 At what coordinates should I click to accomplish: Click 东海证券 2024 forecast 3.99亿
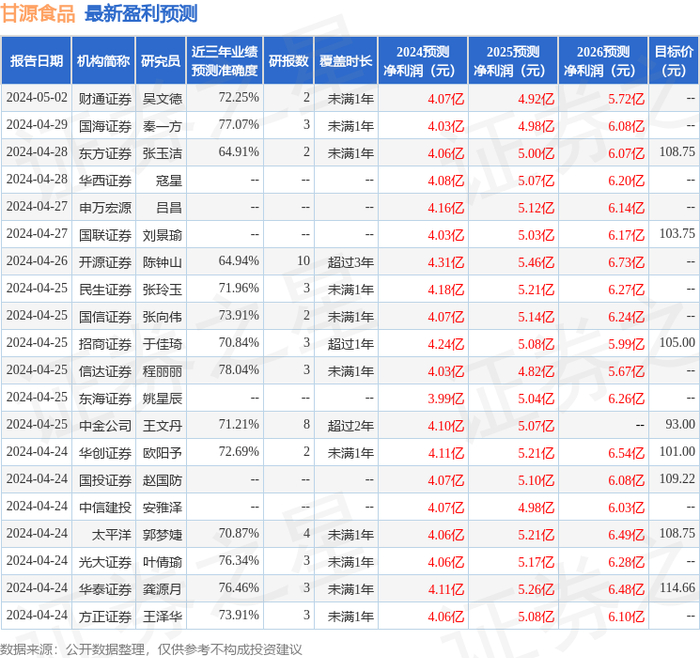(x=446, y=398)
